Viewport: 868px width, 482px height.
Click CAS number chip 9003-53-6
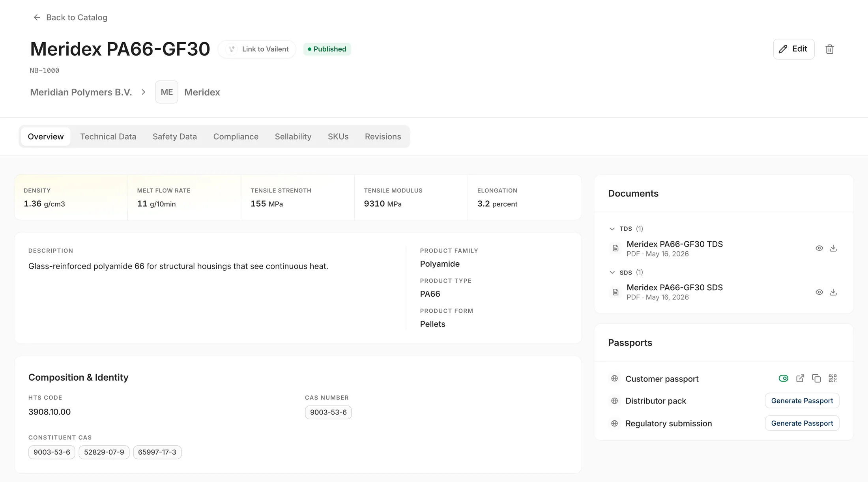[328, 413]
